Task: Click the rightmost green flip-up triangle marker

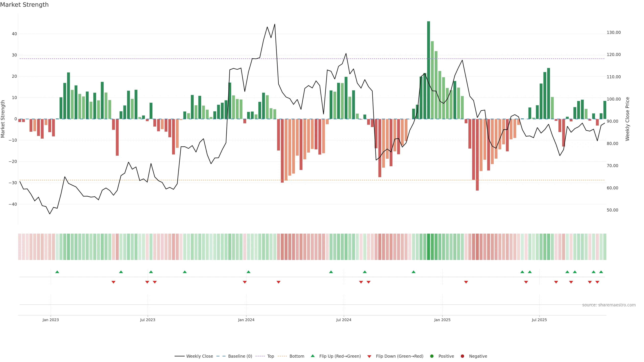Action: [601, 272]
